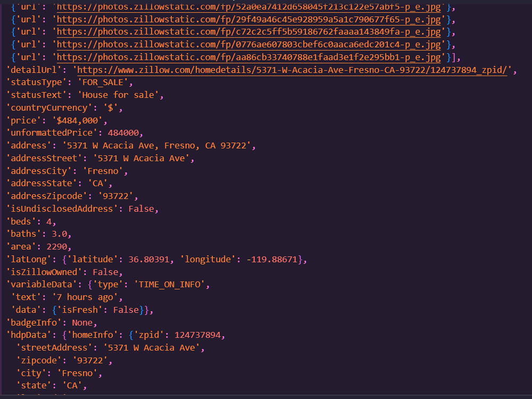Viewport: 532px width, 399px height.
Task: Click the 'badgeInfo' key
Action: point(34,323)
